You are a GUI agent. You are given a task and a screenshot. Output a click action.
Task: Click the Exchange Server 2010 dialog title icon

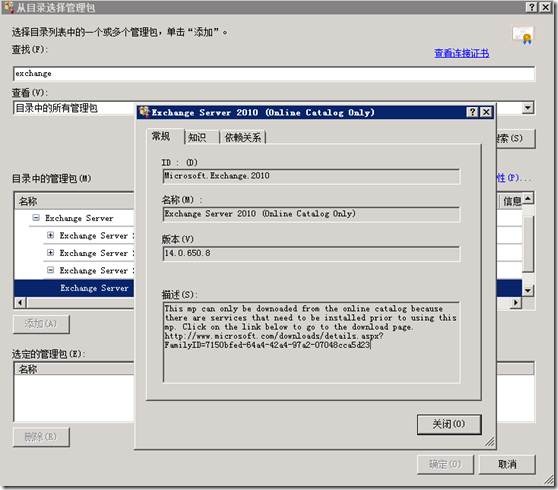point(144,112)
